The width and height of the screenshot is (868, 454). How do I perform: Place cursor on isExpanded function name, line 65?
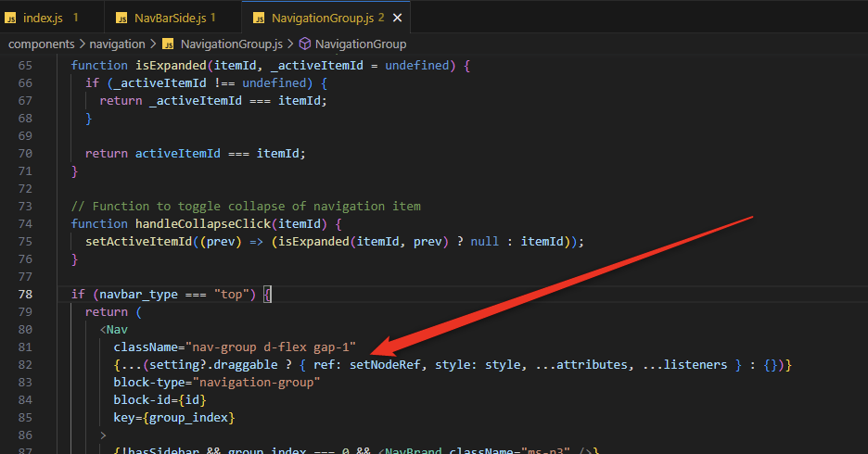[x=171, y=65]
